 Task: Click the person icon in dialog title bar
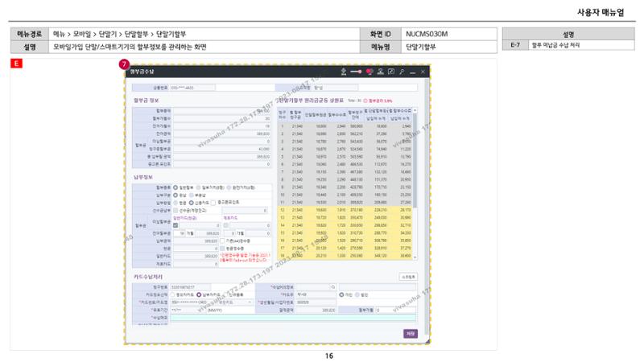pyautogui.click(x=344, y=72)
